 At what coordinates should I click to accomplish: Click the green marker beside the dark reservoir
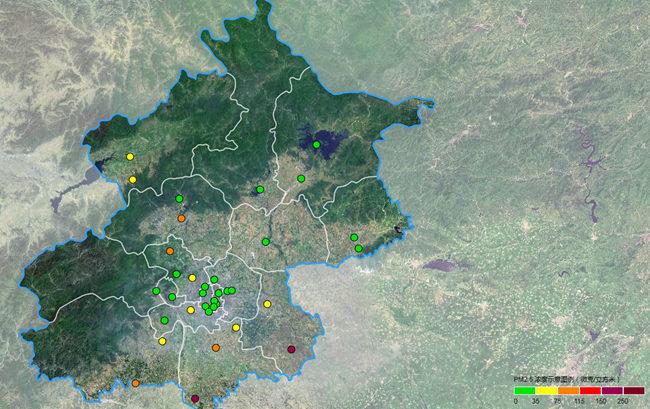pos(317,145)
